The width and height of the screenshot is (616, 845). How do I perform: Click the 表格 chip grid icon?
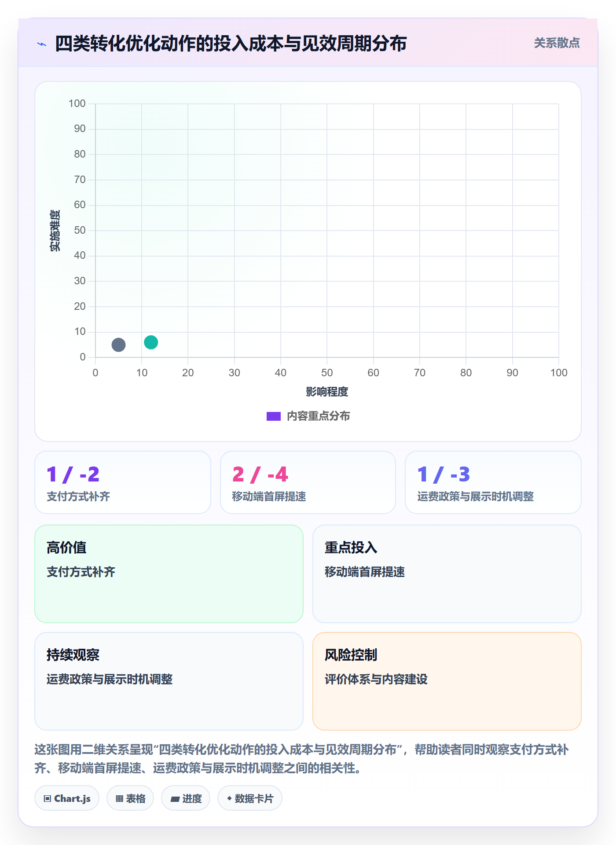point(119,799)
